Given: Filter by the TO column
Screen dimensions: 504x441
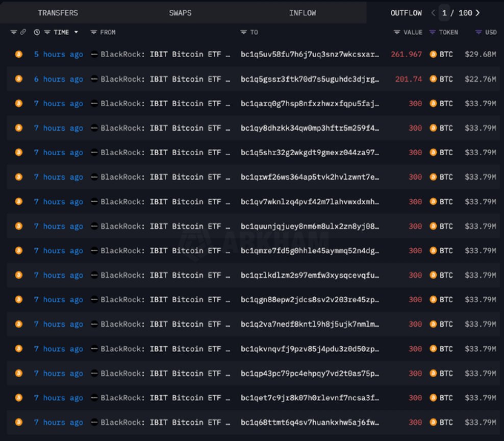Looking at the screenshot, I should (x=244, y=32).
